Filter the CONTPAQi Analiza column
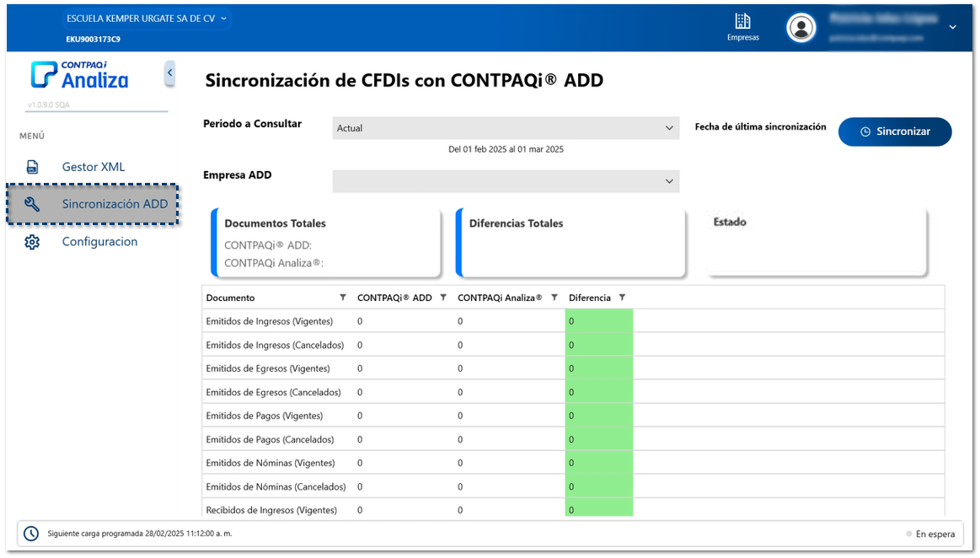 (554, 298)
